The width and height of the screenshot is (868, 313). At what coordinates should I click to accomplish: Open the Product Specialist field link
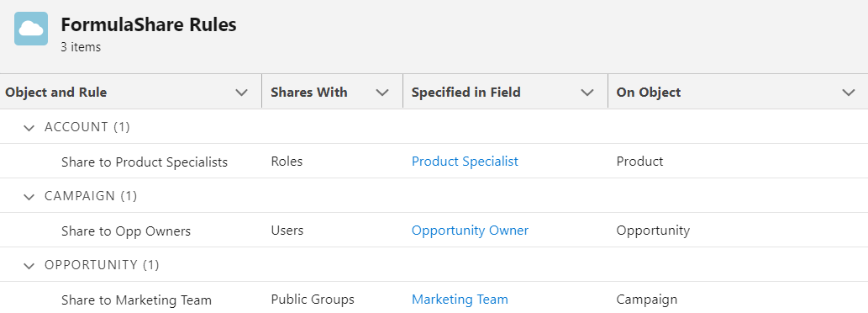coord(465,162)
